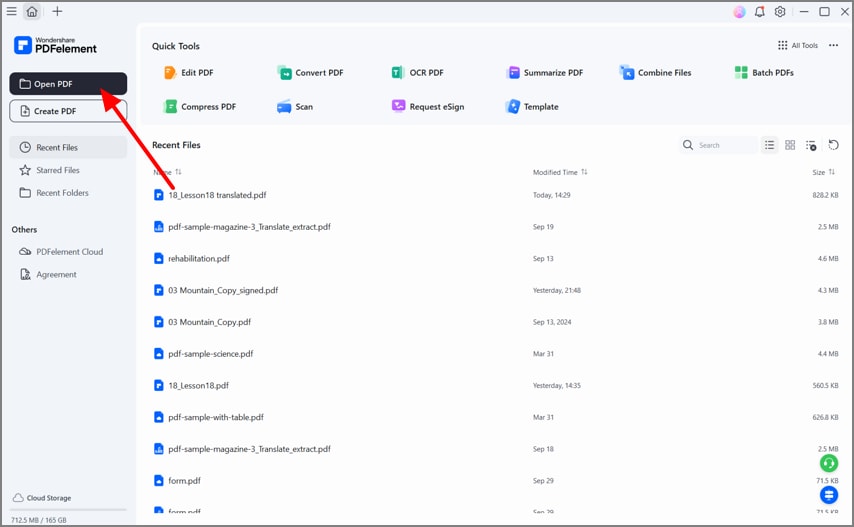Switch to grid thumbnail view
Image resolution: width=854 pixels, height=527 pixels.
[x=790, y=145]
